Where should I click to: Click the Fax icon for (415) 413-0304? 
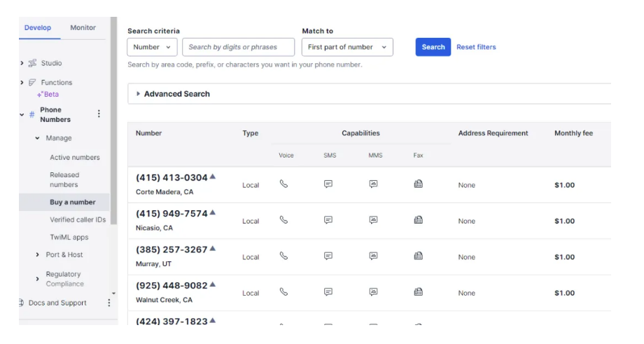418,184
